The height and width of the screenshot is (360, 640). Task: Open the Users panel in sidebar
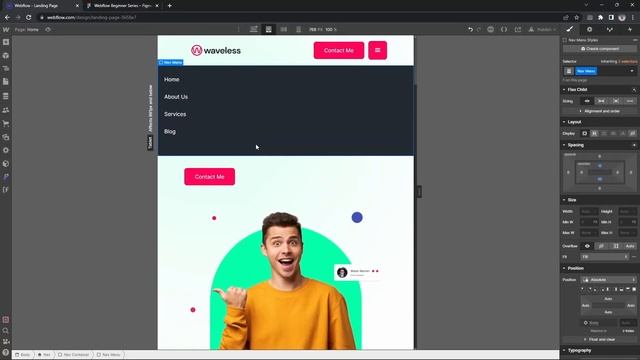pyautogui.click(x=6, y=110)
